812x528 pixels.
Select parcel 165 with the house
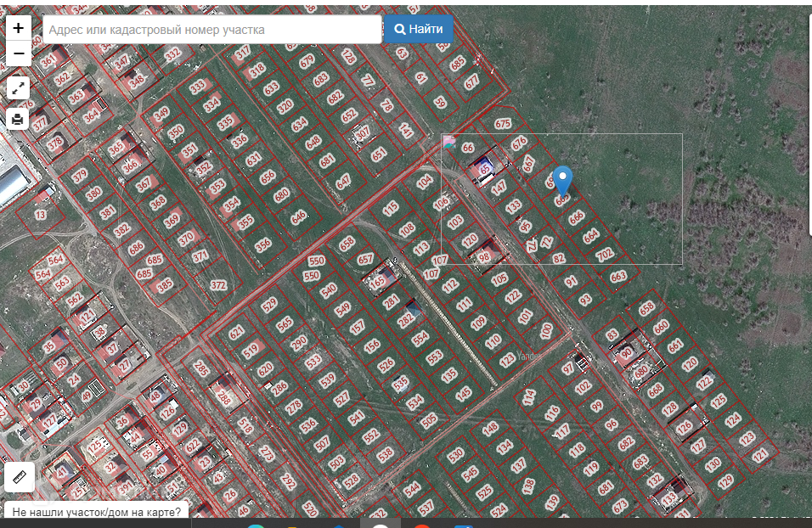click(376, 282)
